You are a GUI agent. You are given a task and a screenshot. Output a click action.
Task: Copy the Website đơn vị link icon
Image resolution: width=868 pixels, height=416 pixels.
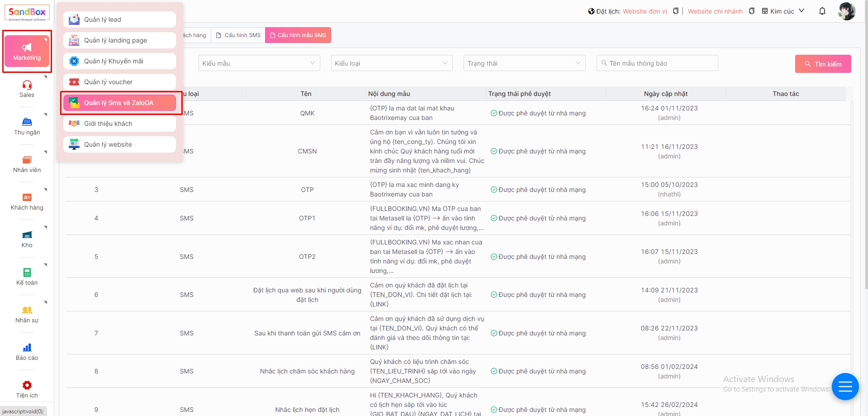675,11
